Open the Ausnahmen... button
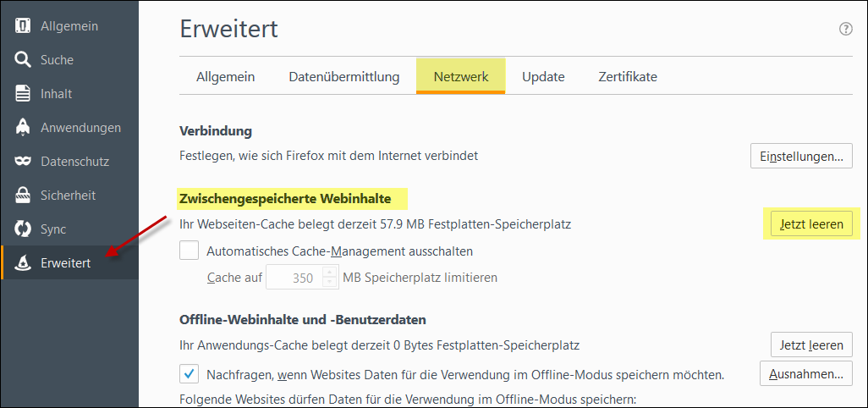The height and width of the screenshot is (408, 868). tap(805, 374)
